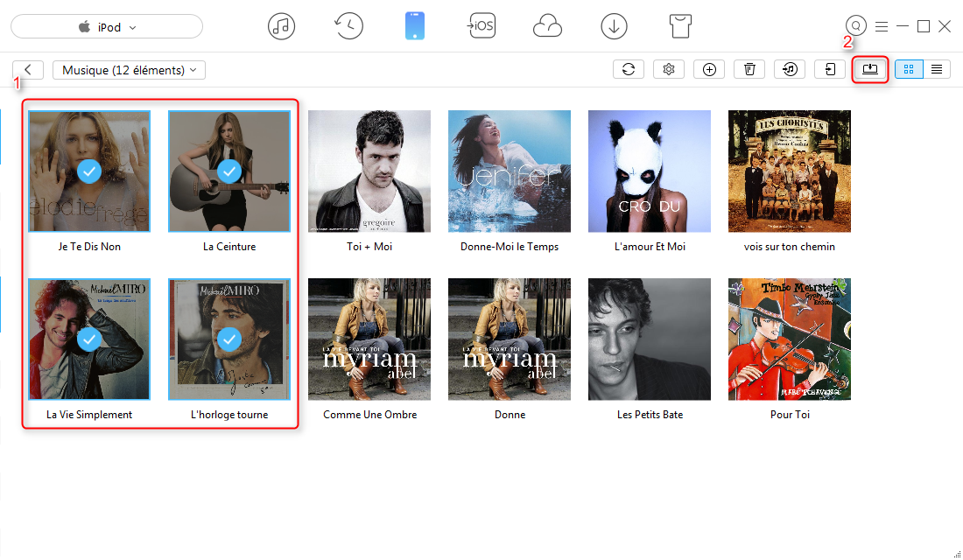Send selected songs to iTunes

pos(790,69)
